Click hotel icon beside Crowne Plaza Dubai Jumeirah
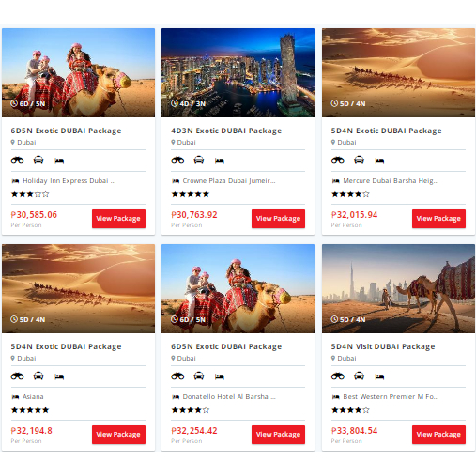The height and width of the screenshot is (476, 476). (x=176, y=181)
